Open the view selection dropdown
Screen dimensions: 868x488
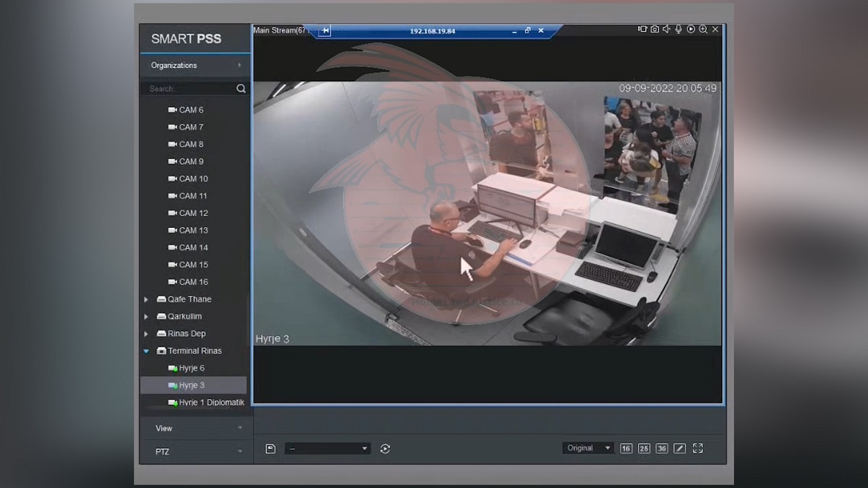(x=328, y=449)
